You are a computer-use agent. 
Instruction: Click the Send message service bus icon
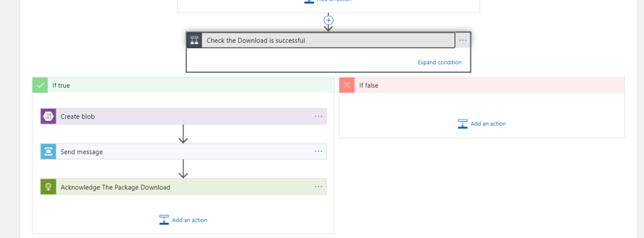point(48,152)
